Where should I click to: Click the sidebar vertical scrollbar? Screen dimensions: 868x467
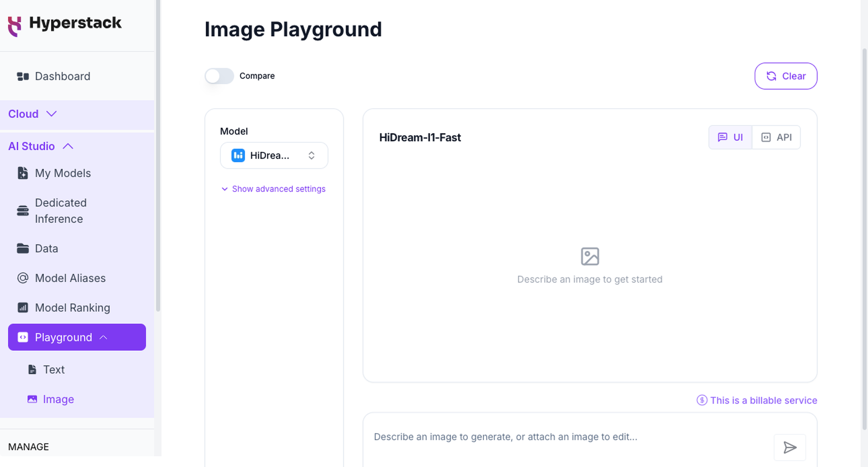click(158, 155)
